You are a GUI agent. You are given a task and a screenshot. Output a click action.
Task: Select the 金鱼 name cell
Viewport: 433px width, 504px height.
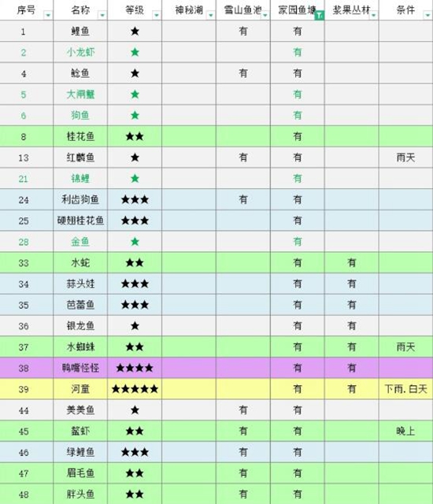tap(80, 242)
